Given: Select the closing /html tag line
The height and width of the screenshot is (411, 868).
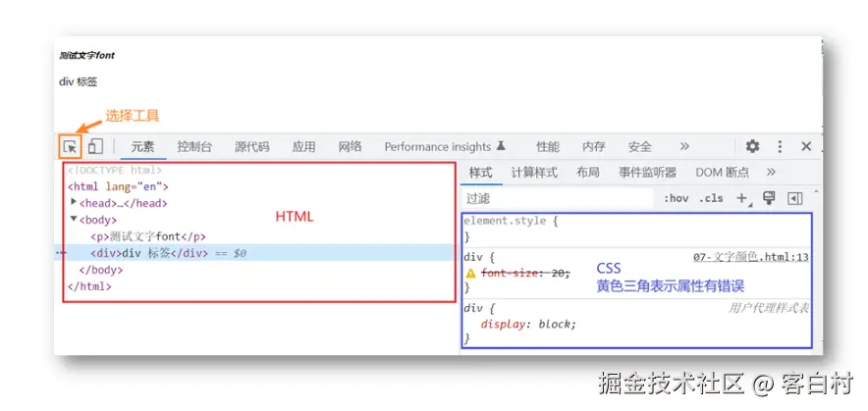Looking at the screenshot, I should [89, 286].
